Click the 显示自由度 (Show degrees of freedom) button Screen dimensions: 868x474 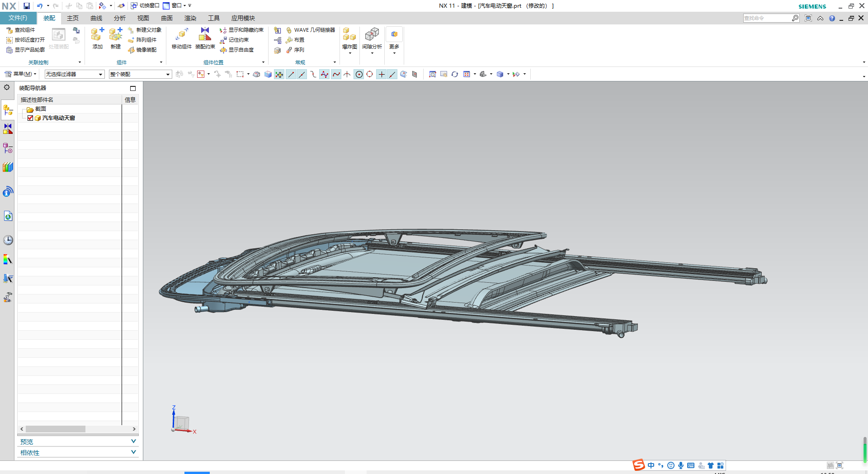tap(237, 50)
